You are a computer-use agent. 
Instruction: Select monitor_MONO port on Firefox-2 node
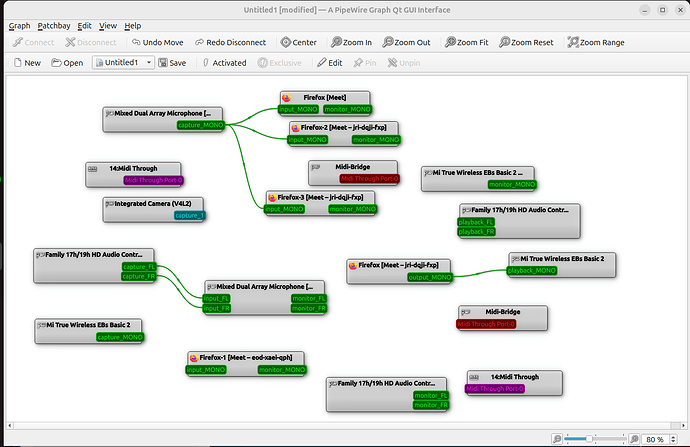click(x=376, y=139)
